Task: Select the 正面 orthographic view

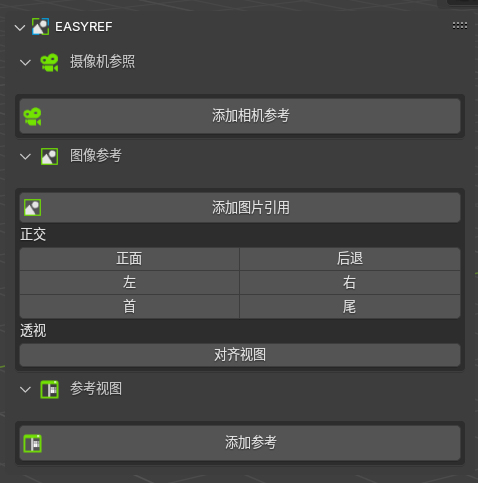Action: 129,259
